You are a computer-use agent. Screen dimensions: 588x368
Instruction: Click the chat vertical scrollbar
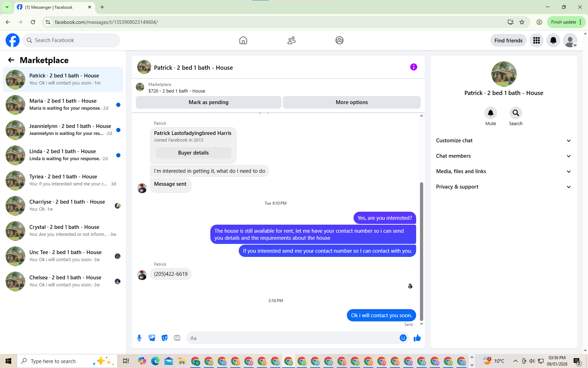pyautogui.click(x=421, y=251)
